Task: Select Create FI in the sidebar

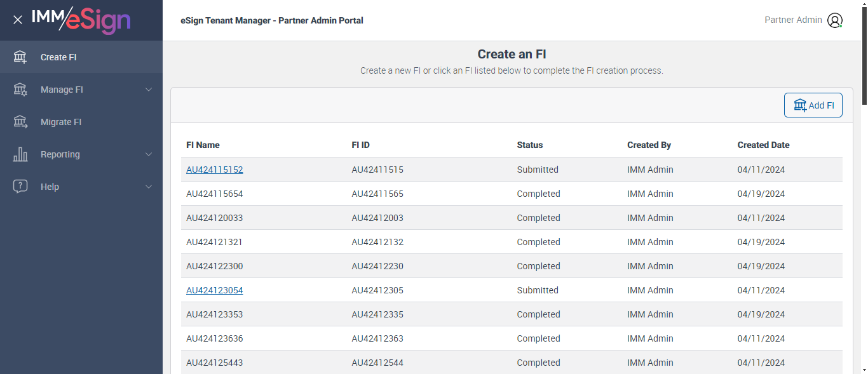Action: pos(58,57)
